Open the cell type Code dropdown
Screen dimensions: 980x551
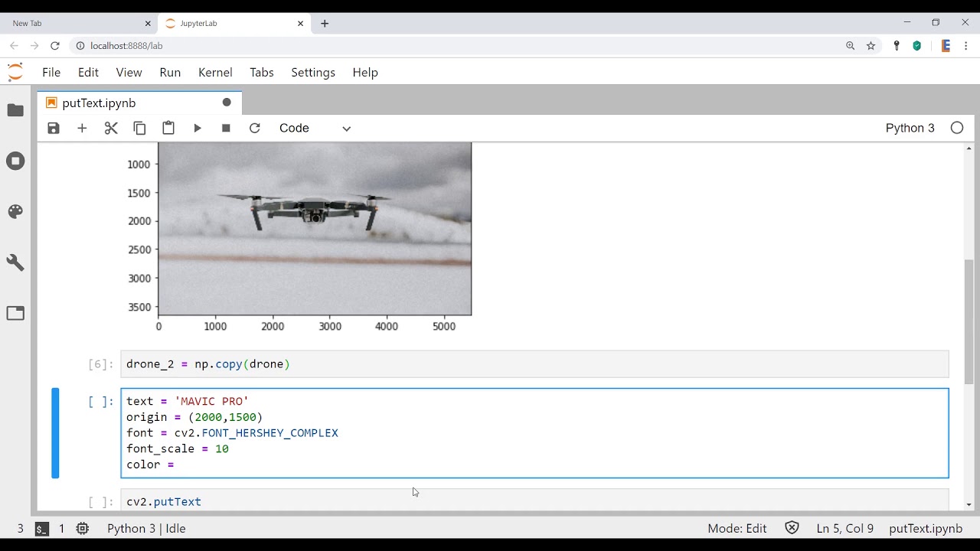(315, 128)
